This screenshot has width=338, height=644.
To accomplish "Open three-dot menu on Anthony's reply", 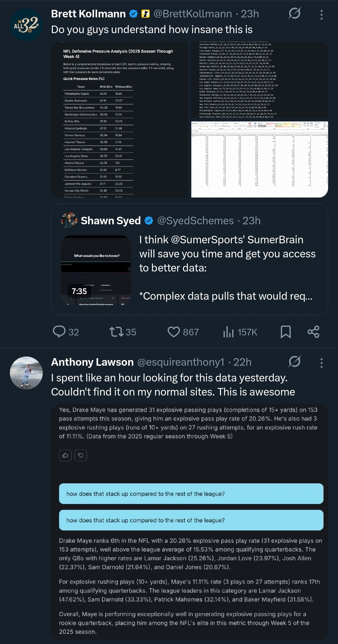I will coord(321,363).
